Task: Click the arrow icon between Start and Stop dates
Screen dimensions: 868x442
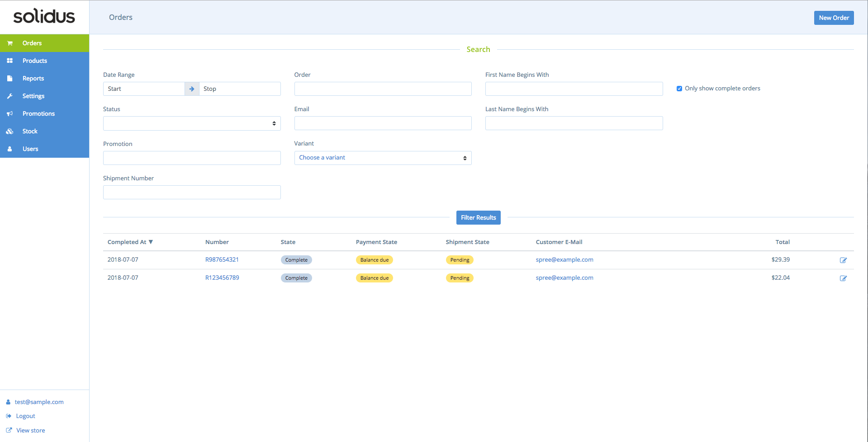Action: pos(192,89)
